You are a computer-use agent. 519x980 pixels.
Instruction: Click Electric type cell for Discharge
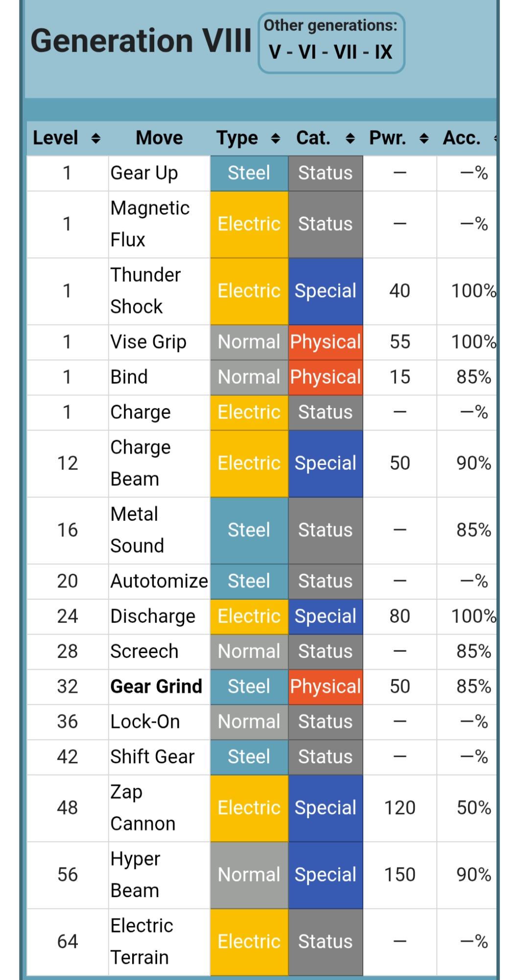(249, 616)
